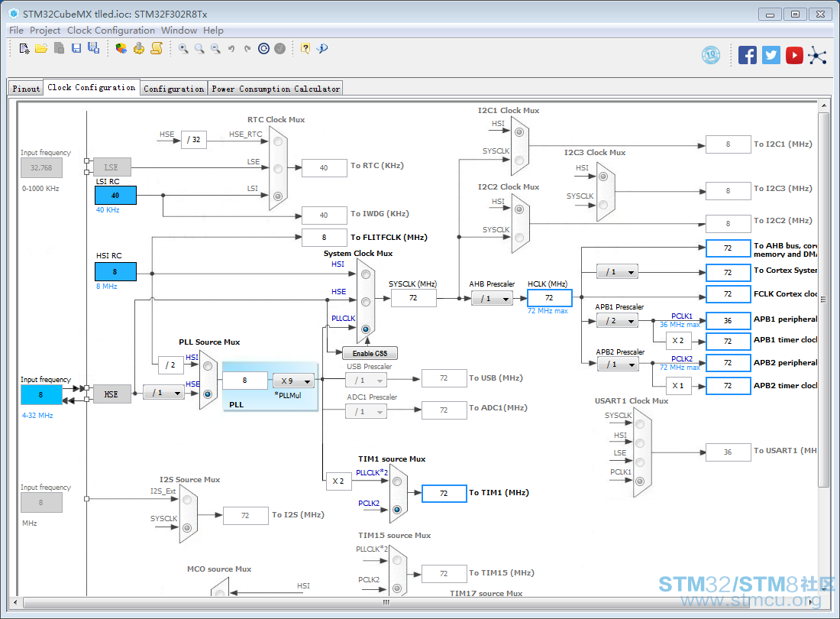Image resolution: width=840 pixels, height=619 pixels.
Task: Click the HSE input frequency 8 field
Action: point(40,395)
